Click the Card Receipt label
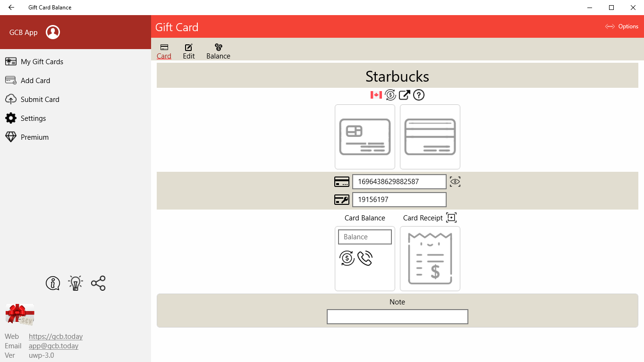The height and width of the screenshot is (362, 644). [423, 218]
